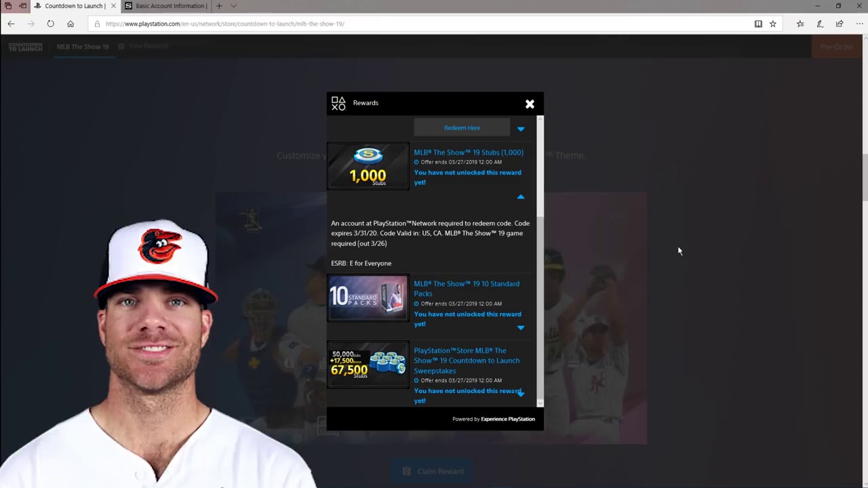The height and width of the screenshot is (488, 868).
Task: Click the tabs you've set aside icon
Action: click(8, 6)
